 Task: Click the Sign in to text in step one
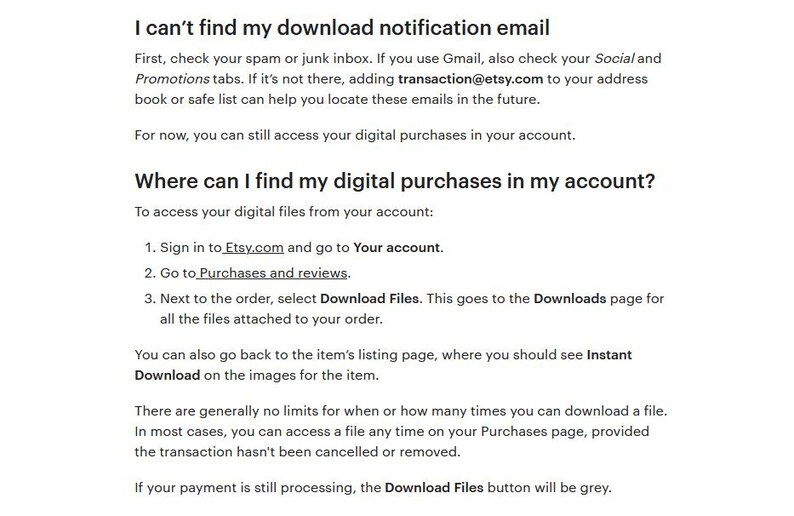(x=190, y=248)
